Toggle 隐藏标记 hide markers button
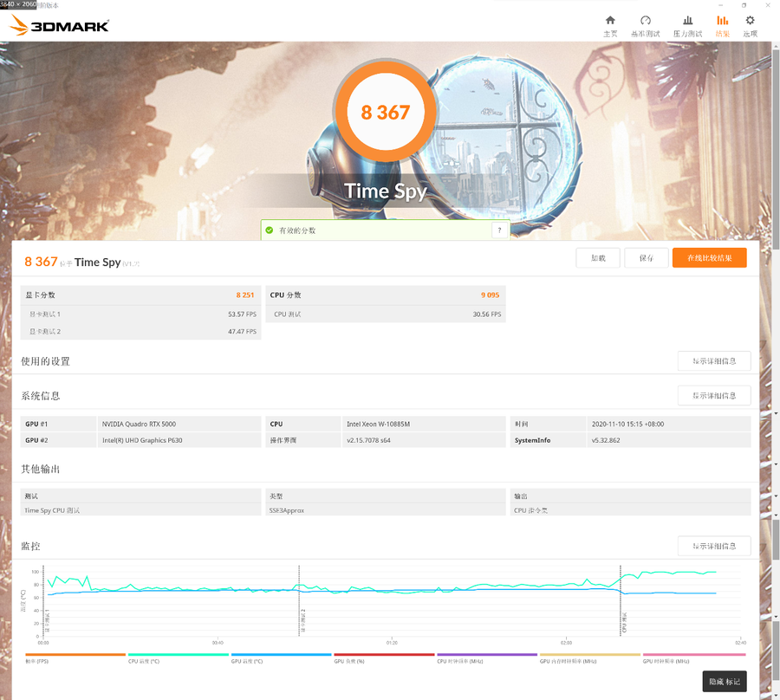780x700 pixels. [x=724, y=682]
